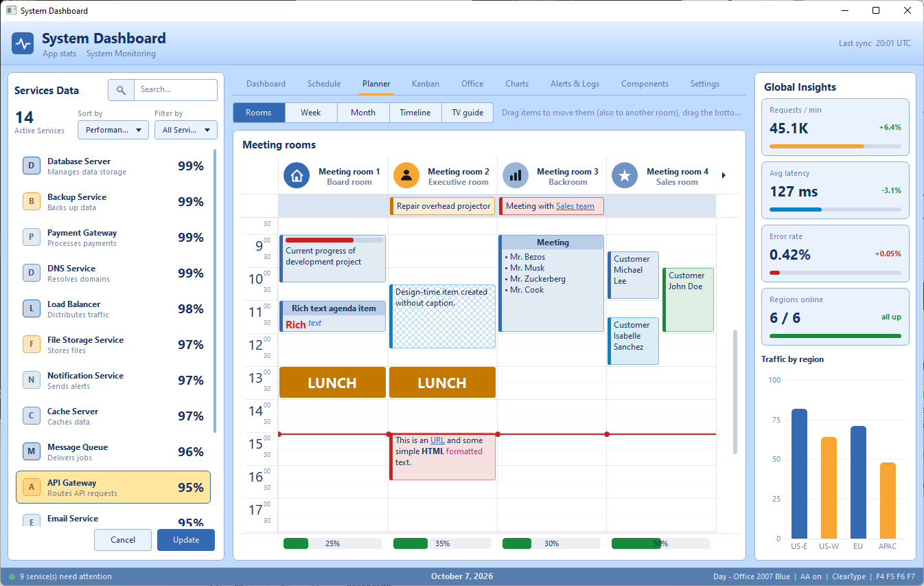This screenshot has width=924, height=586.
Task: Open the Sort by Performance dropdown
Action: point(113,130)
